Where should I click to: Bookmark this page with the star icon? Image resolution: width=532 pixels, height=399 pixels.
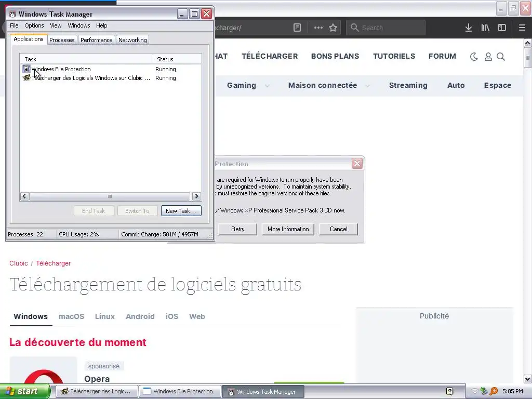click(x=333, y=28)
